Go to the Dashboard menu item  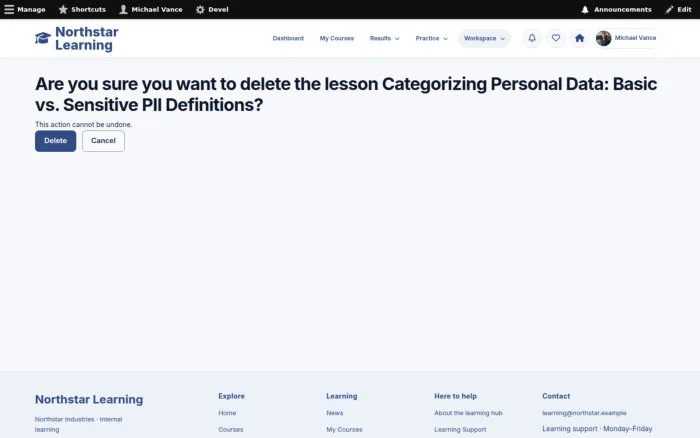pyautogui.click(x=288, y=38)
